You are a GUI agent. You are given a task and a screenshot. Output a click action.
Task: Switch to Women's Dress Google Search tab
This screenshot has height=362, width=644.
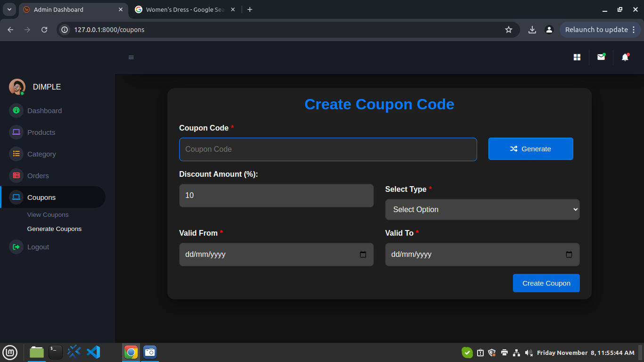tap(185, 9)
